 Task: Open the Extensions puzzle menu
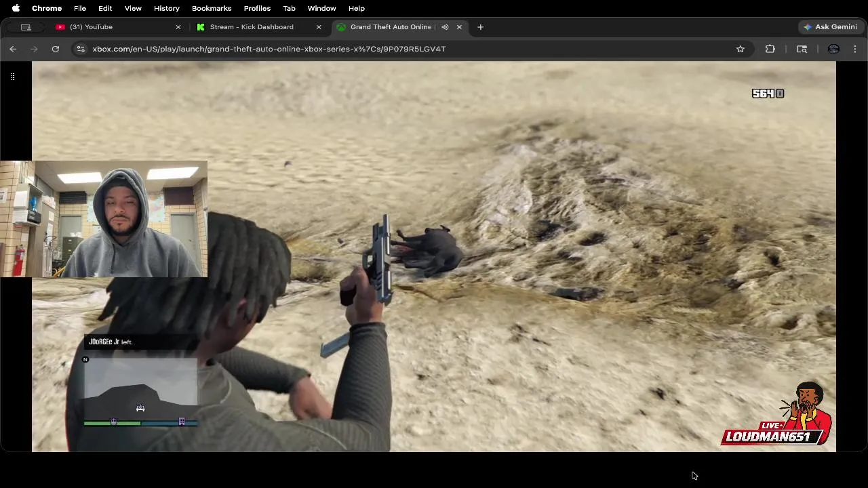click(x=770, y=49)
